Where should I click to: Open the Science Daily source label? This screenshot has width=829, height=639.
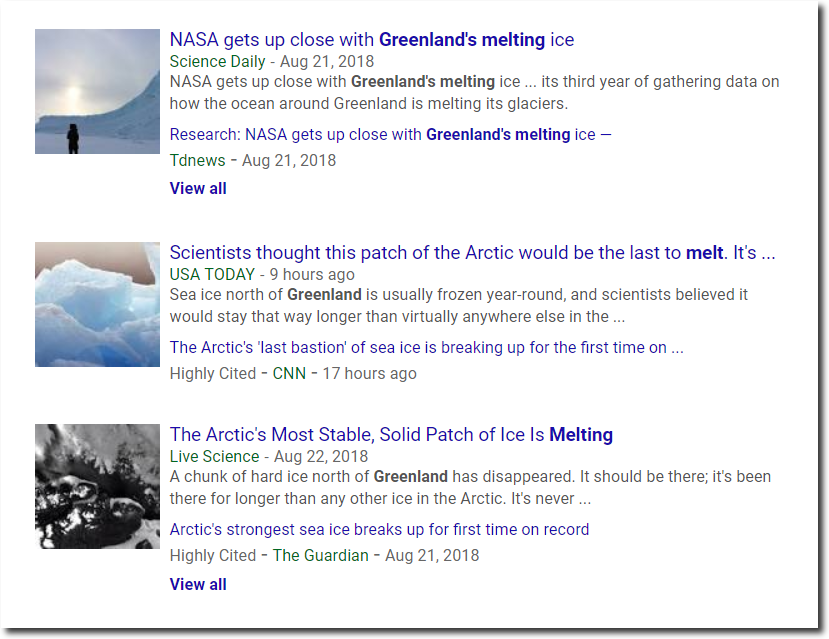(x=217, y=61)
